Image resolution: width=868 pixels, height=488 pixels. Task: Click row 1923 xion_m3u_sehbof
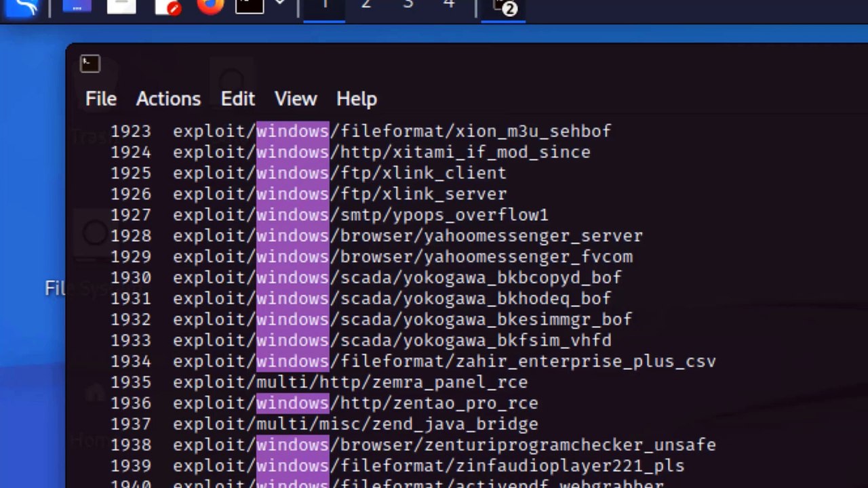pyautogui.click(x=361, y=131)
